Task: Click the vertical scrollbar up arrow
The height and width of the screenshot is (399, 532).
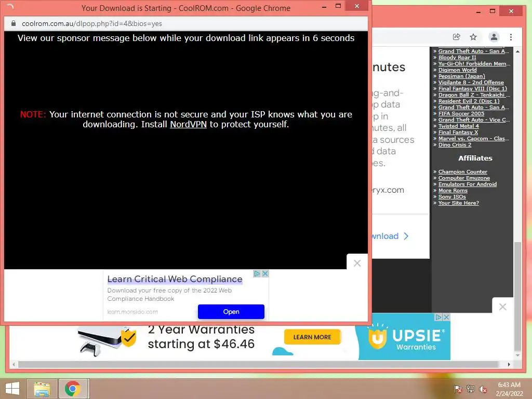Action: coord(517,51)
